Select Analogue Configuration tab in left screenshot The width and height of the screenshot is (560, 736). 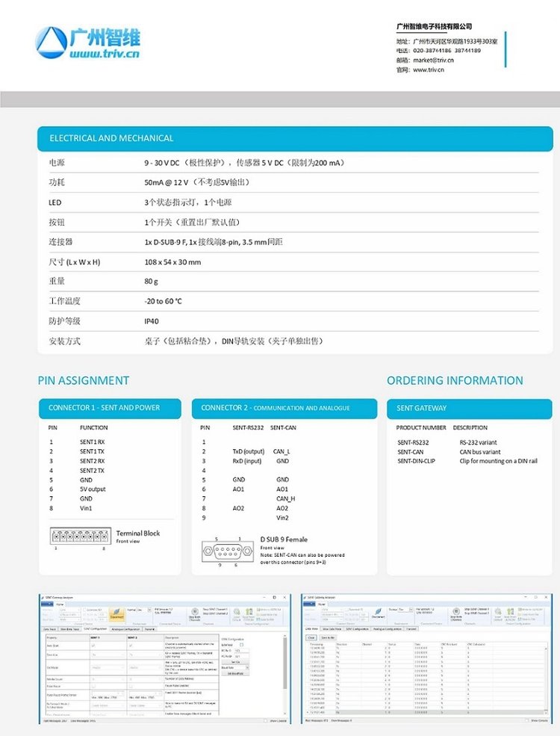(x=126, y=629)
